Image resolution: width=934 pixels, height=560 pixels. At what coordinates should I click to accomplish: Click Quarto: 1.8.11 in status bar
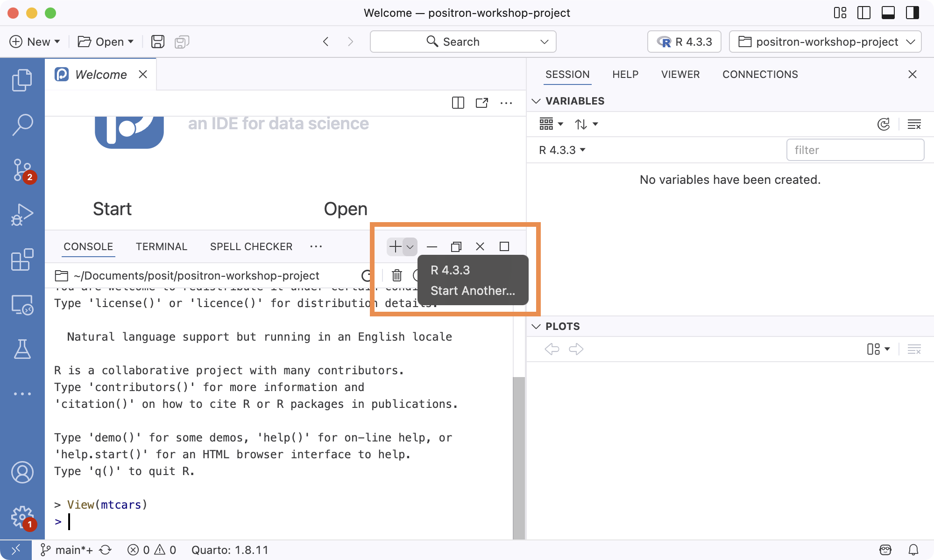click(x=230, y=550)
